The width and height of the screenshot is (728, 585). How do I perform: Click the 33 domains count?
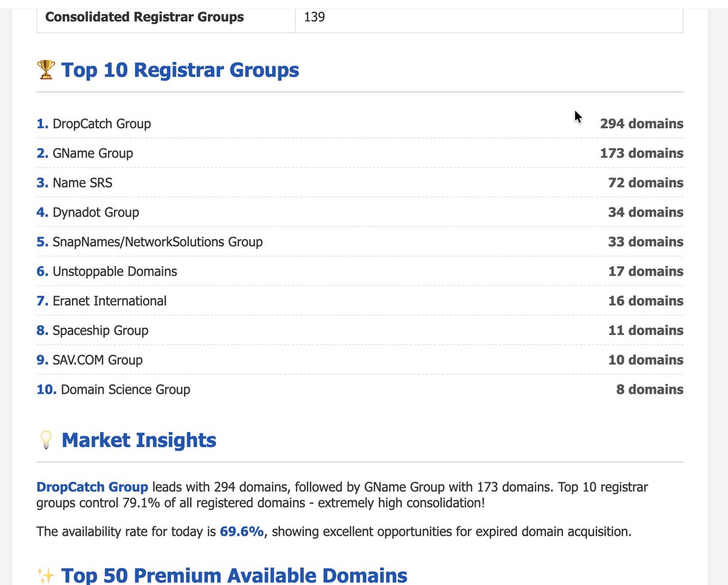[645, 242]
